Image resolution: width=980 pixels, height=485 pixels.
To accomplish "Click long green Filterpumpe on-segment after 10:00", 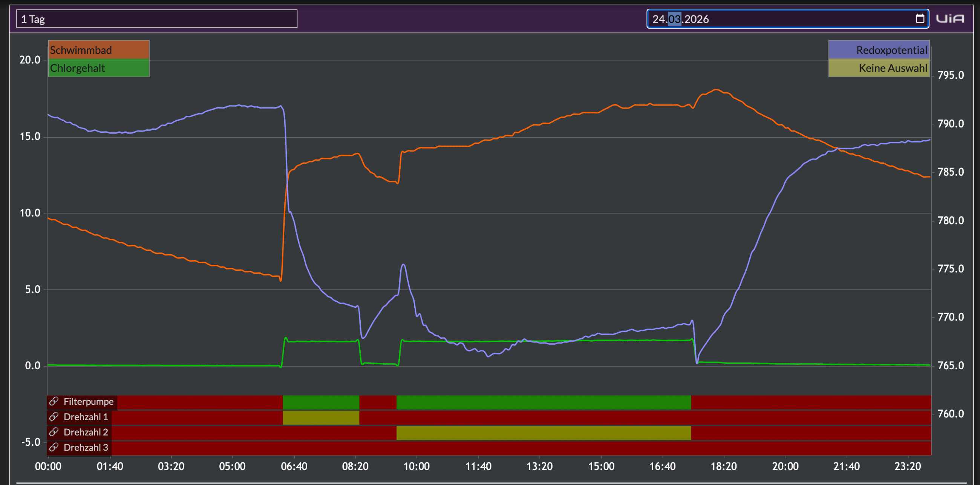I will click(544, 402).
